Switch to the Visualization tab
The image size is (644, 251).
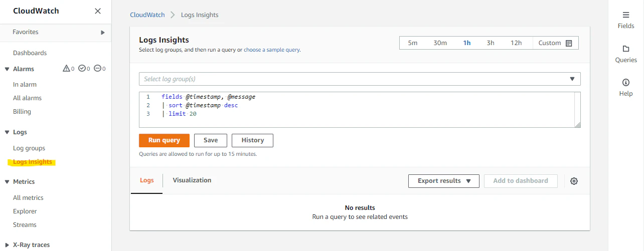click(192, 180)
